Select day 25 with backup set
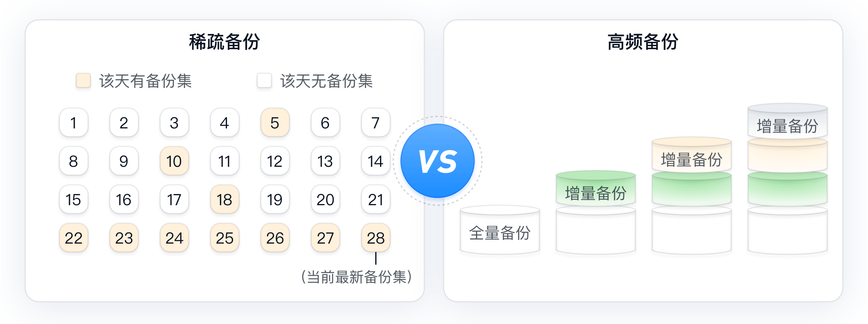Viewport: 868px width, 324px height. pyautogui.click(x=225, y=238)
